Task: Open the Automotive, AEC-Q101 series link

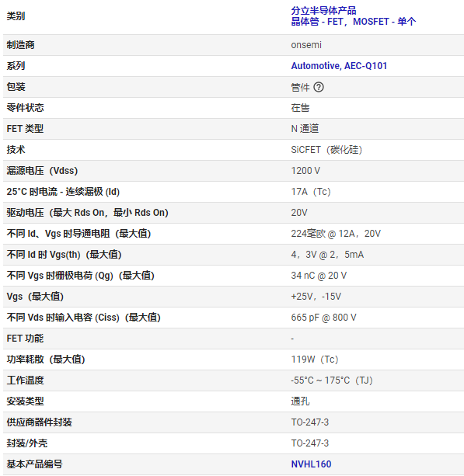Action: pos(339,66)
